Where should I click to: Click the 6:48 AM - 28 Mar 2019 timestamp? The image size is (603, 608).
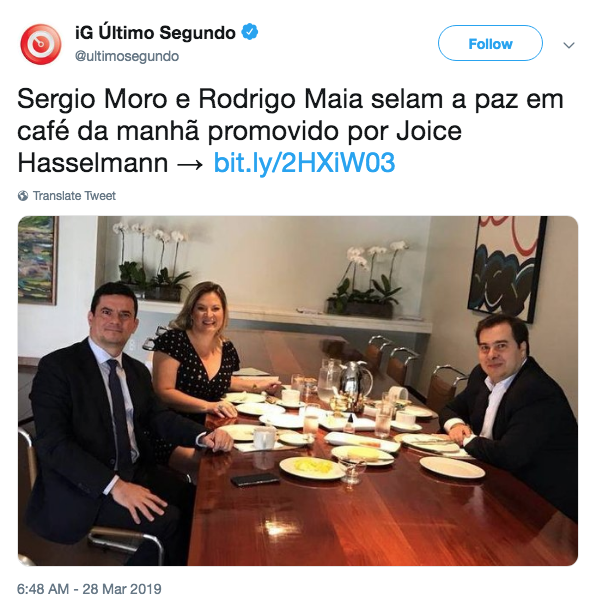point(89,589)
